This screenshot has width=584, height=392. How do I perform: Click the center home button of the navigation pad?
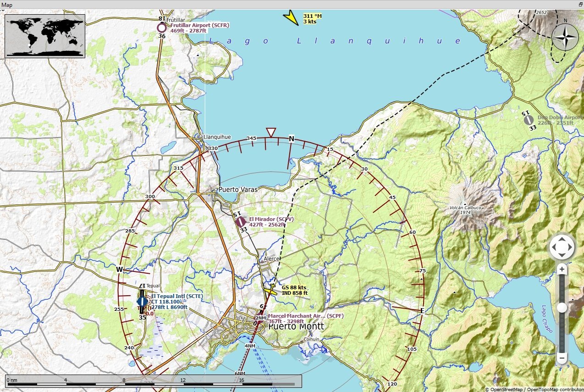point(562,248)
